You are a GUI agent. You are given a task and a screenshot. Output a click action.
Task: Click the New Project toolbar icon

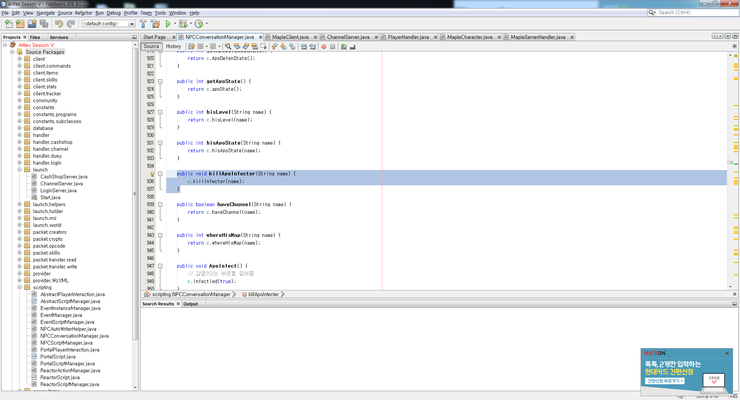pyautogui.click(x=20, y=24)
